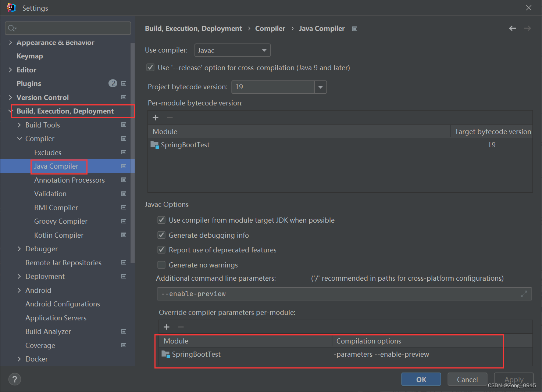Screen dimensions: 542x392
Task: Click the project-level icon next to Java Compiler breadcrumb
Action: point(354,29)
